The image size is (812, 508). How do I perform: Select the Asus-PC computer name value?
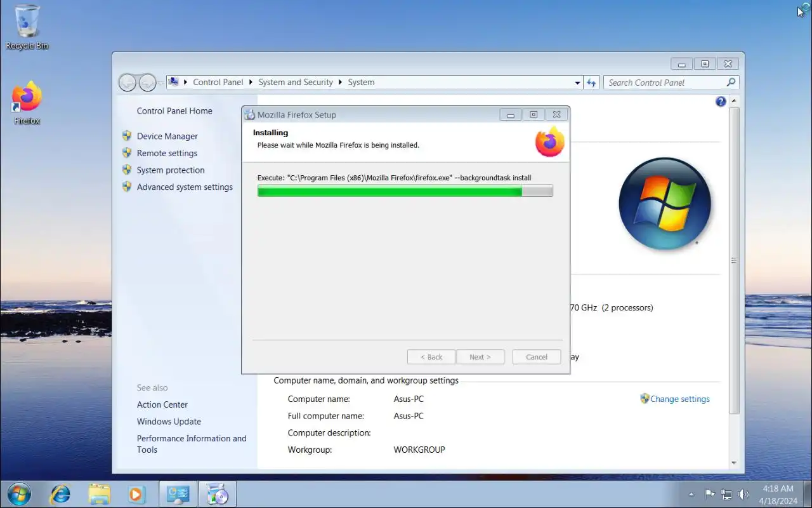point(409,399)
